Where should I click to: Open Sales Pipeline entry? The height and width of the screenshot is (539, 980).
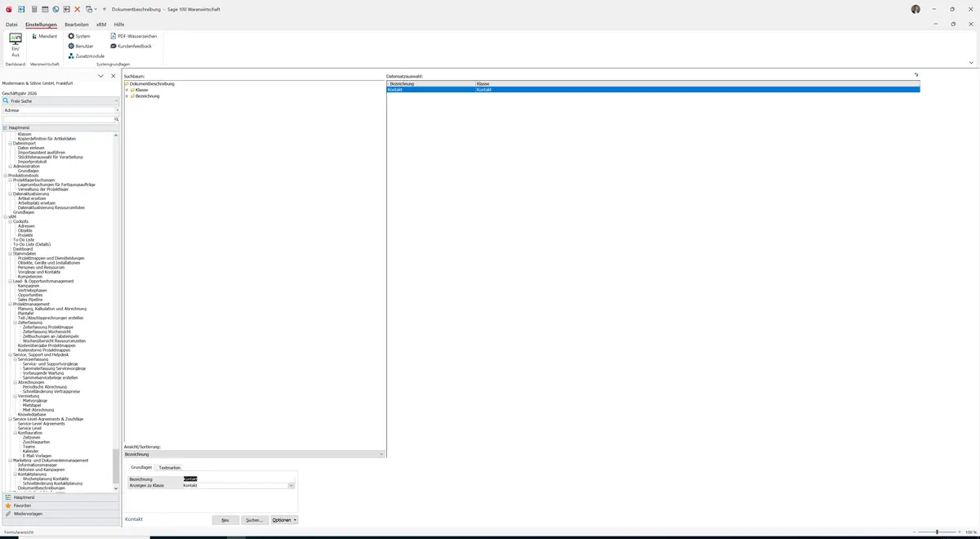point(30,300)
